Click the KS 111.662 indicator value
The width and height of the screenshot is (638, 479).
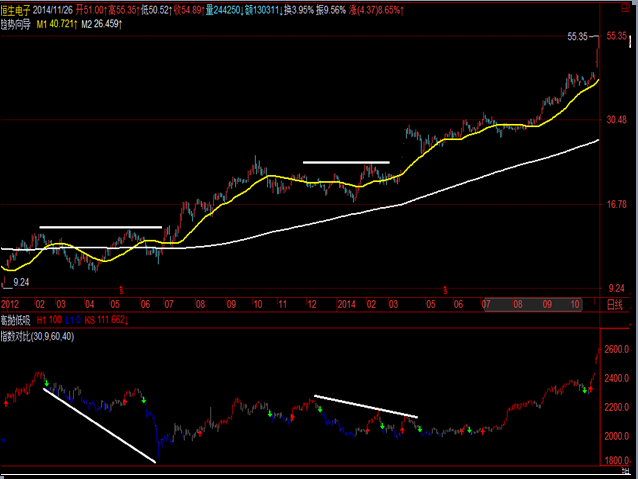[106, 320]
